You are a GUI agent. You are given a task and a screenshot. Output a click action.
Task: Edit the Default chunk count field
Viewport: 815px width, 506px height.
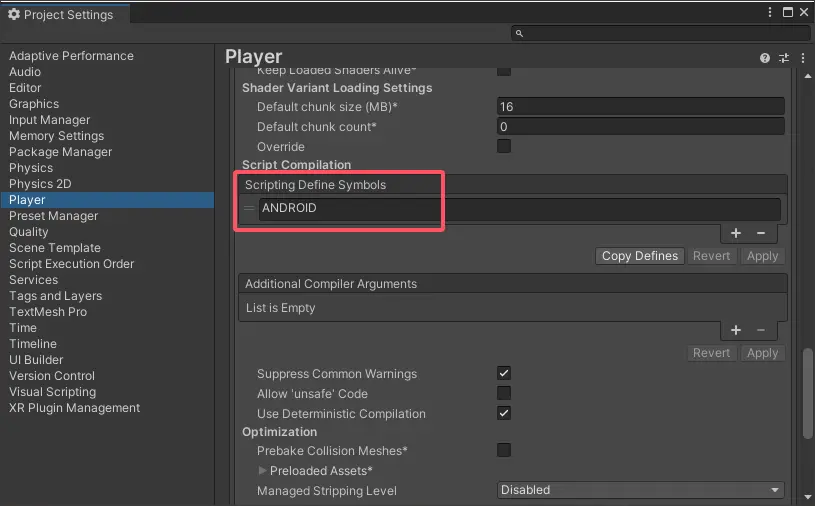pos(640,126)
